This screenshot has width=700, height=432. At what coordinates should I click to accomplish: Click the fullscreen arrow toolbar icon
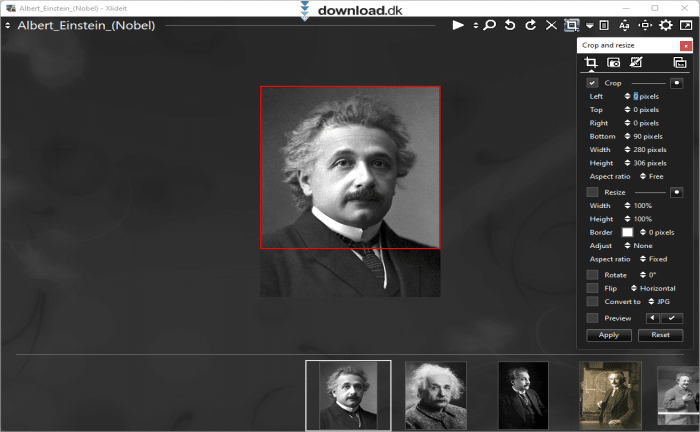coord(686,25)
